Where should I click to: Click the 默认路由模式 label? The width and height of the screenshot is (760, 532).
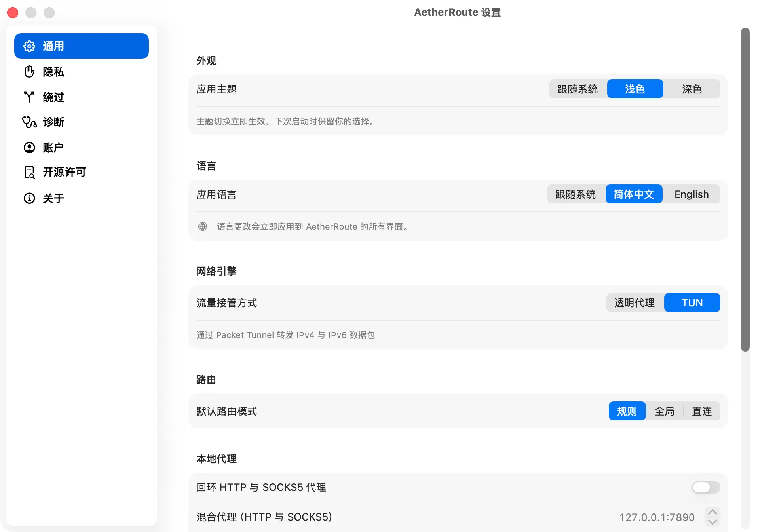pos(227,411)
